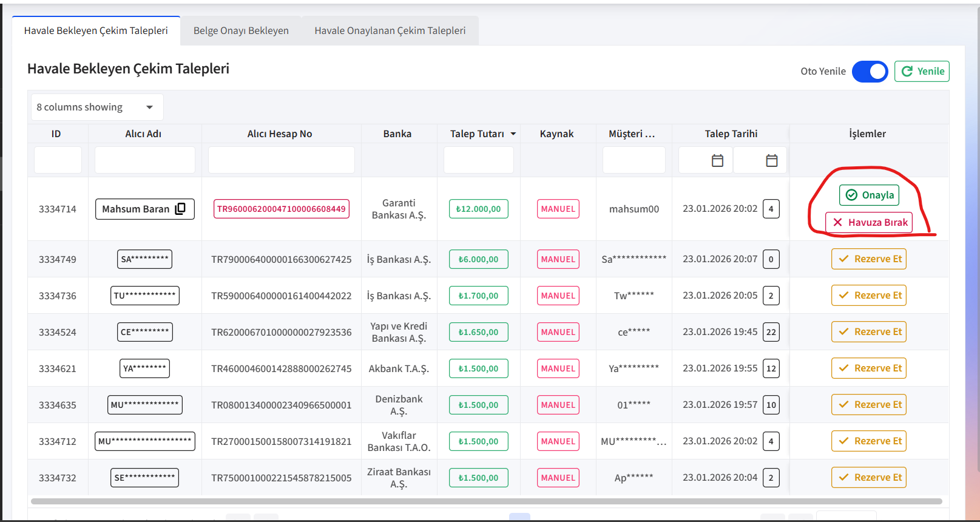Reserve request 3334749 with Rezerve Et
980x522 pixels.
(869, 259)
